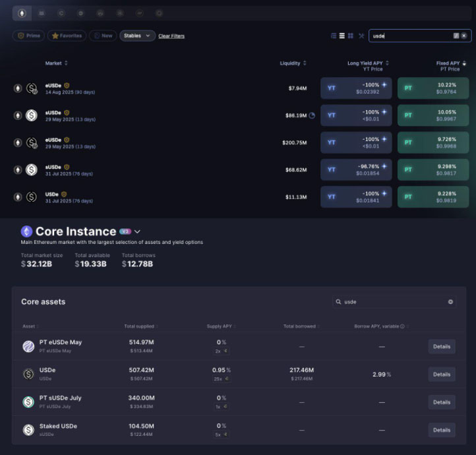
Task: Click the info icon by Borrow APY, variable
Action: tap(402, 326)
